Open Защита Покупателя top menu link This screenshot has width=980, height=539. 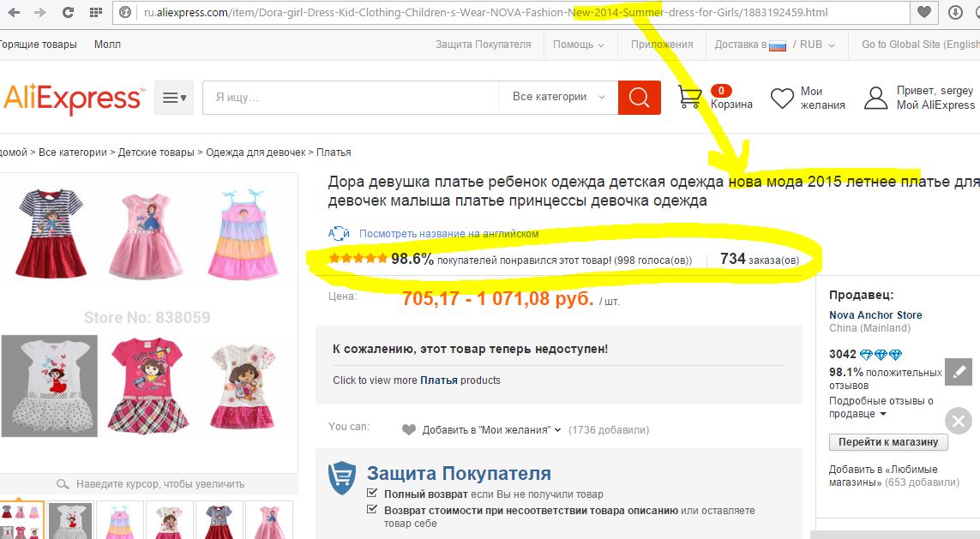483,45
